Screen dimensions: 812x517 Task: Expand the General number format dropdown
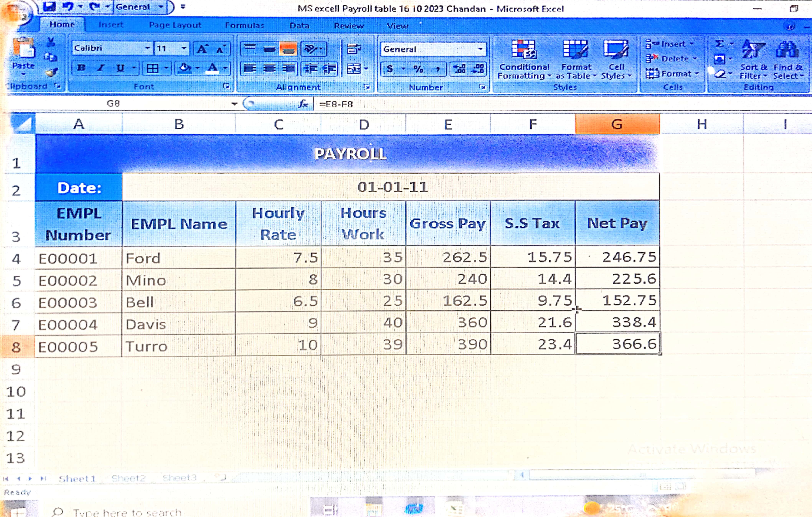point(480,49)
